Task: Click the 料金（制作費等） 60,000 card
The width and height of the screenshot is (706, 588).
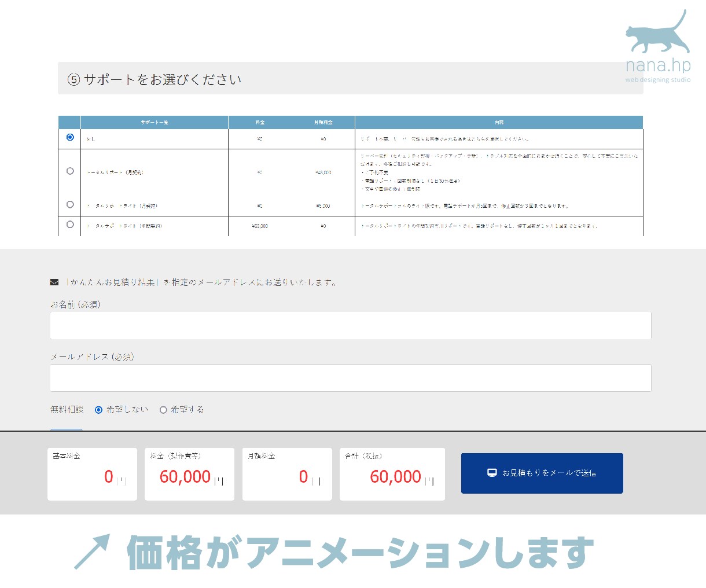Action: [189, 474]
